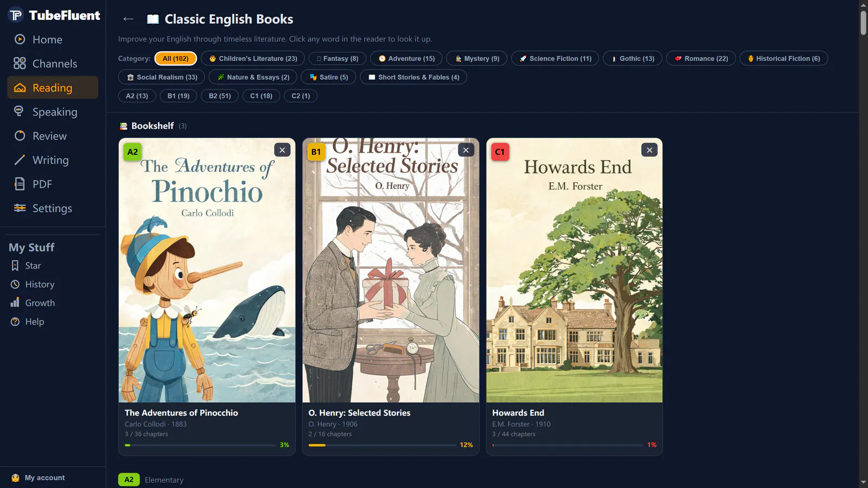Screen dimensions: 868x488
Task: Select level B1 (19) filter
Action: coord(178,96)
